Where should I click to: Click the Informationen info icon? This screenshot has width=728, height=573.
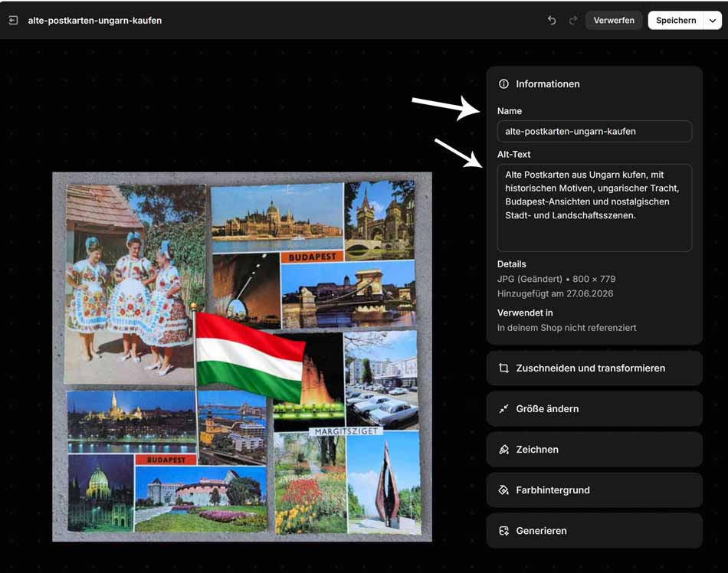coord(503,84)
